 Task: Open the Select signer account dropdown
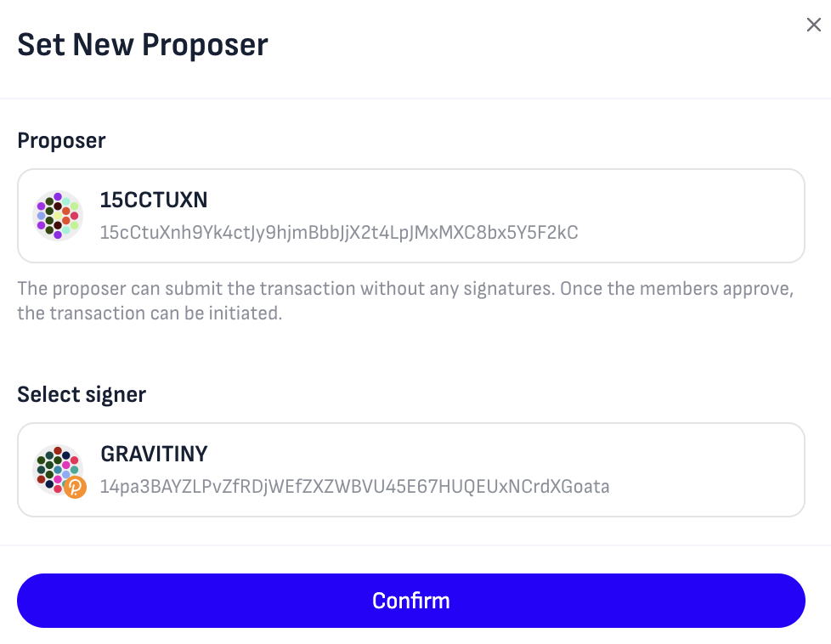click(x=410, y=470)
